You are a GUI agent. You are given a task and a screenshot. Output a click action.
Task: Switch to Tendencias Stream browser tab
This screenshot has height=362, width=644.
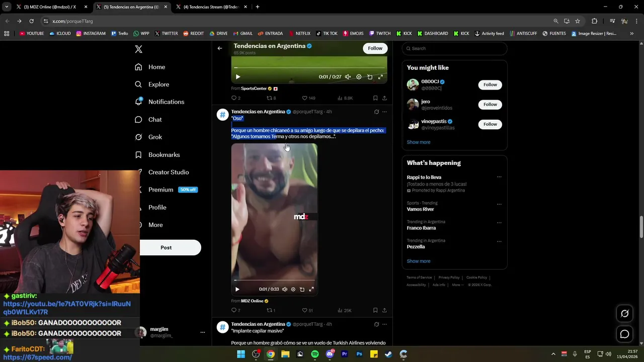coord(211,7)
